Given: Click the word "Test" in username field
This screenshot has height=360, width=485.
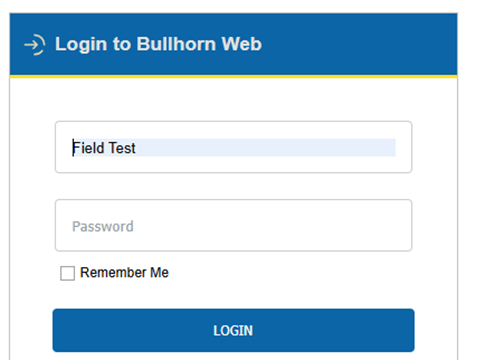Looking at the screenshot, I should point(122,148).
